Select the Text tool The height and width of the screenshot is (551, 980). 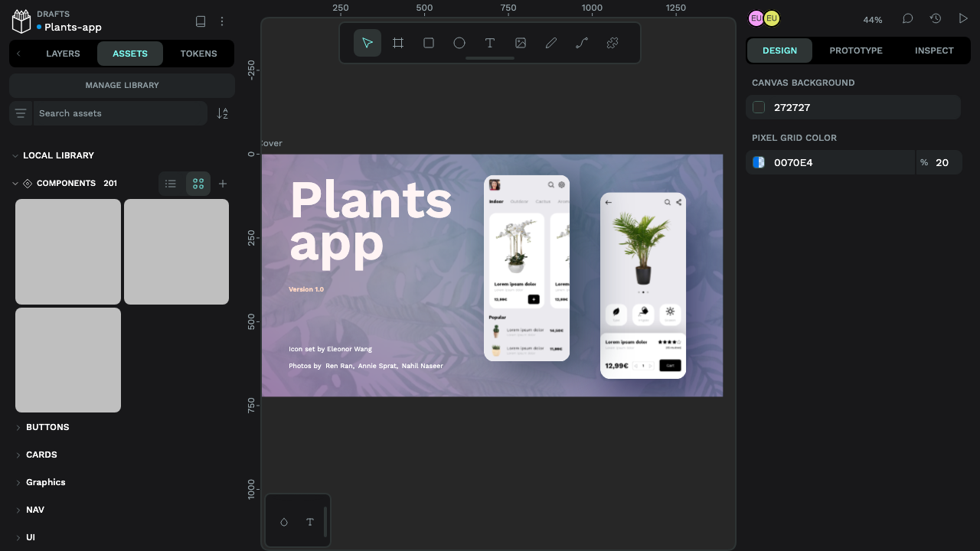click(490, 43)
